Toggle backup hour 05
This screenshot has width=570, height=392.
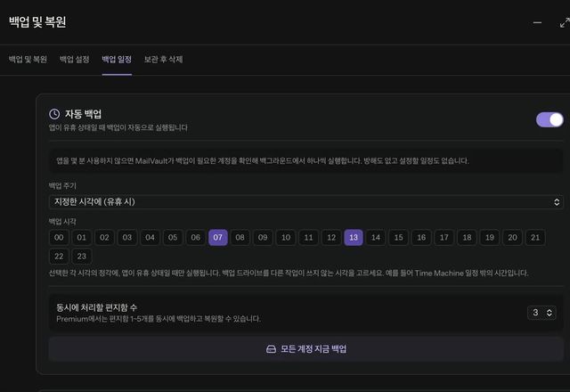coord(173,238)
